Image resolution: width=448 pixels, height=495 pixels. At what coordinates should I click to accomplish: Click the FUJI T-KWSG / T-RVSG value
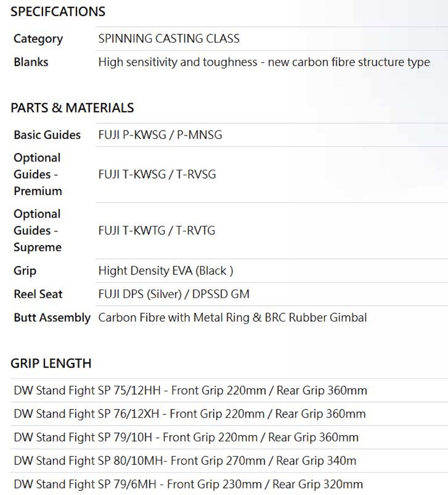coord(157,174)
